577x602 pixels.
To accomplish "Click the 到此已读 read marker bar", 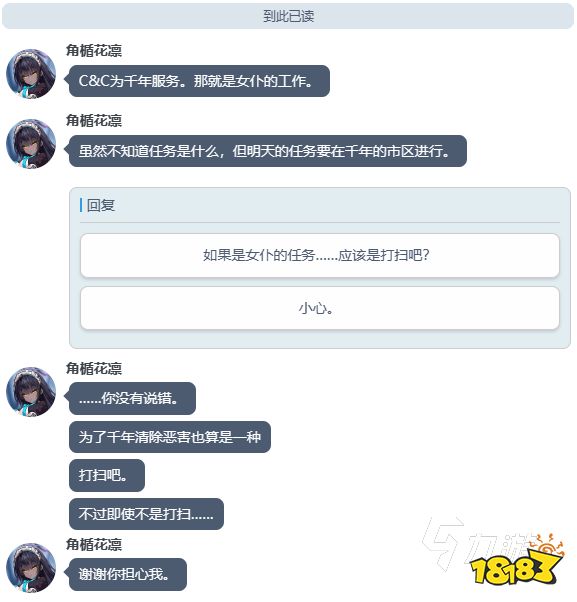I will pos(288,16).
